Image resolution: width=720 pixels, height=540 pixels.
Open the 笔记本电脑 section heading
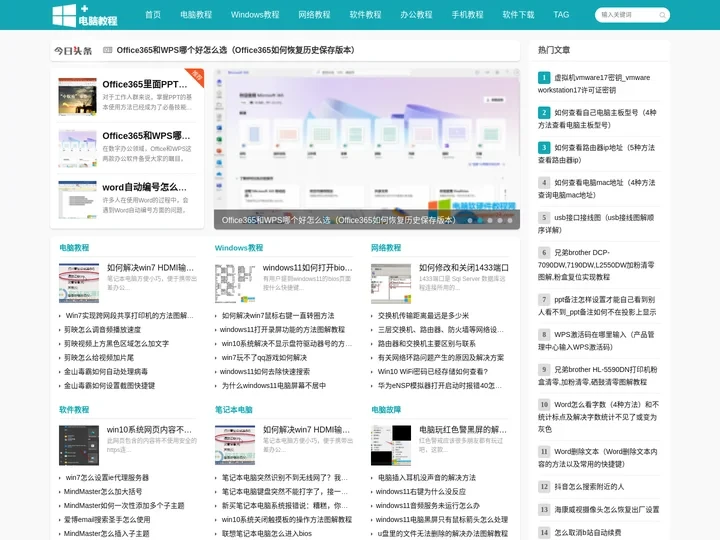234,410
